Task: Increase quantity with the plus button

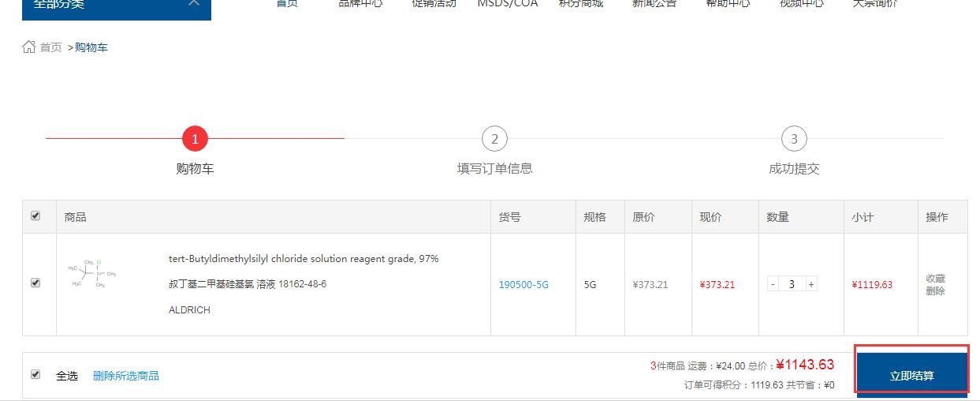Action: pyautogui.click(x=811, y=284)
